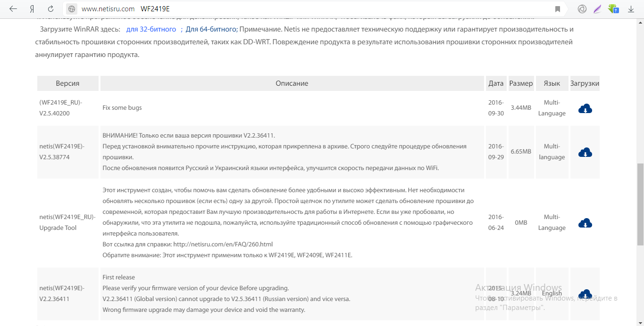Screen dimensions: 644x326
Task: Open the Yandex home page button
Action: [32, 9]
